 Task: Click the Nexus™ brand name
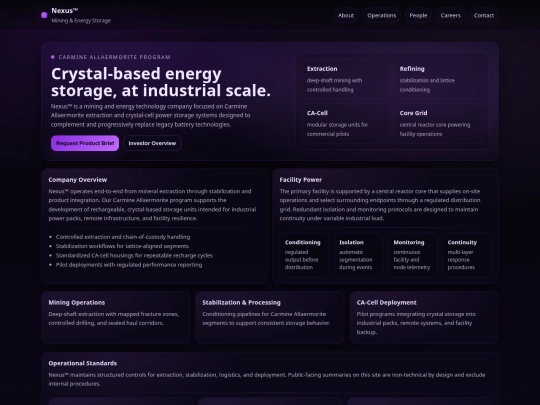(x=65, y=11)
